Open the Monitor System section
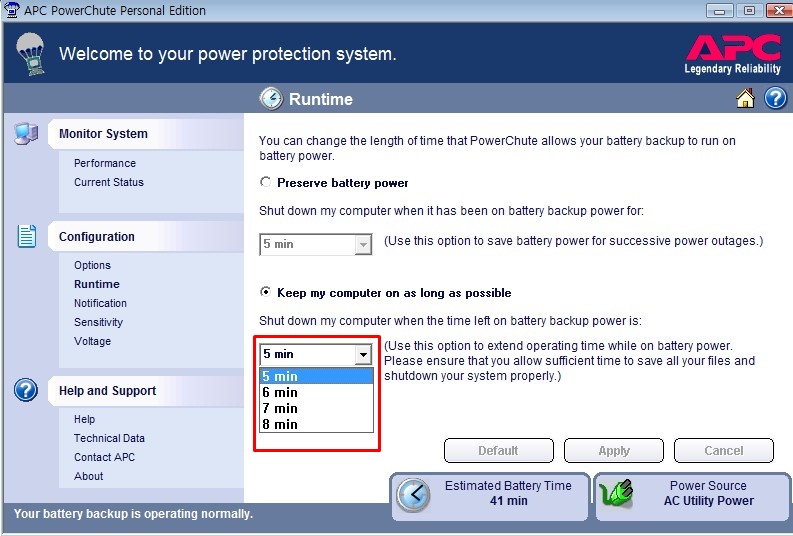The image size is (793, 536). (146, 134)
